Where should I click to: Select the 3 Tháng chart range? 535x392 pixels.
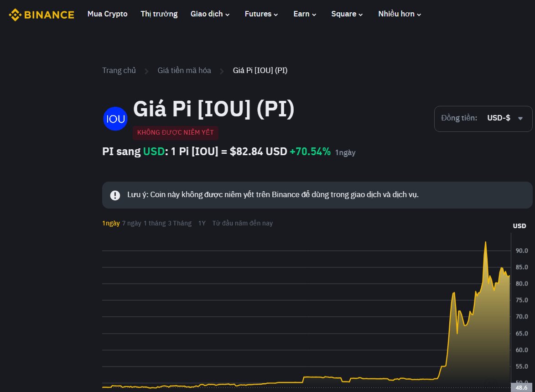tap(180, 223)
